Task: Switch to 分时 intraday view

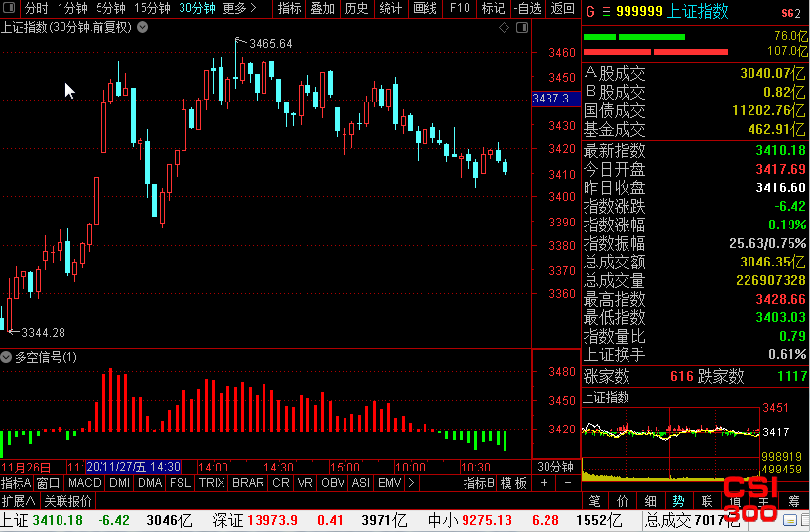Action: (36, 8)
